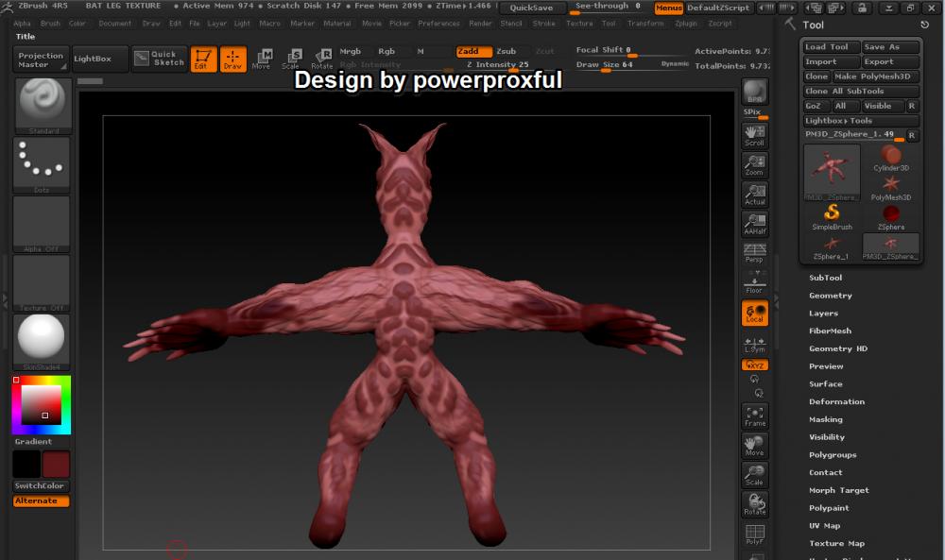Expand the Geometry section
This screenshot has width=945, height=560.
(830, 296)
